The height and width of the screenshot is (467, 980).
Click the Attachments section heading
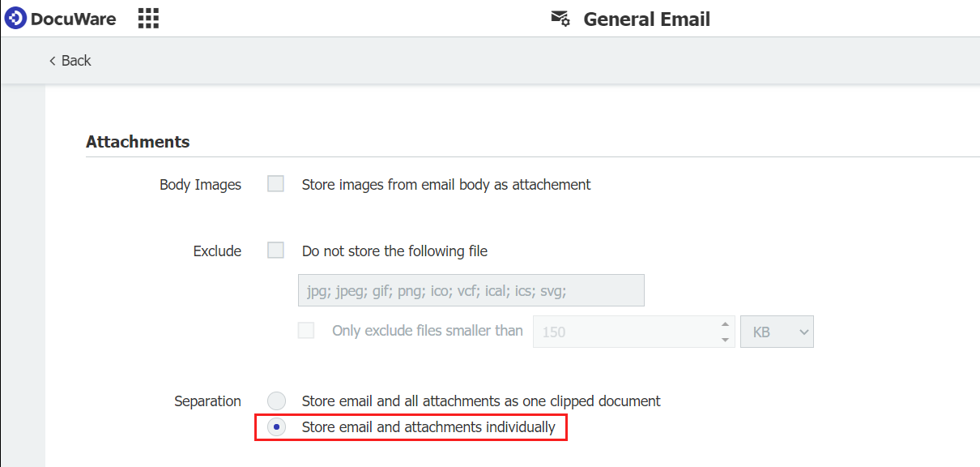[138, 141]
